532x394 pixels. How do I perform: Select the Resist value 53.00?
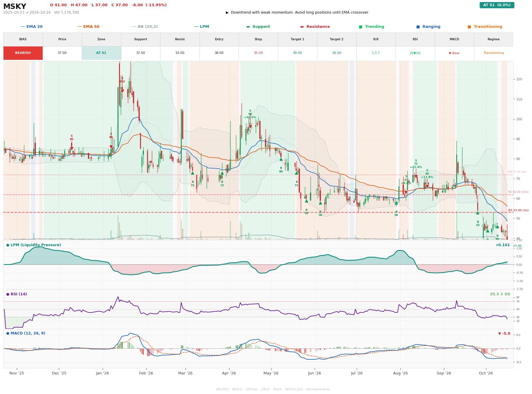pyautogui.click(x=180, y=53)
